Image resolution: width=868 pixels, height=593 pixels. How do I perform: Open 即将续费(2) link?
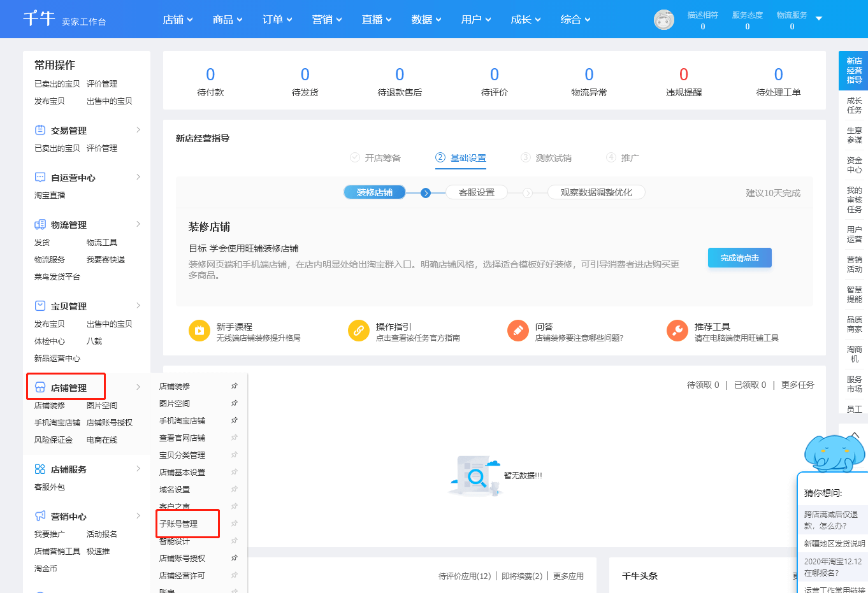[x=522, y=576]
